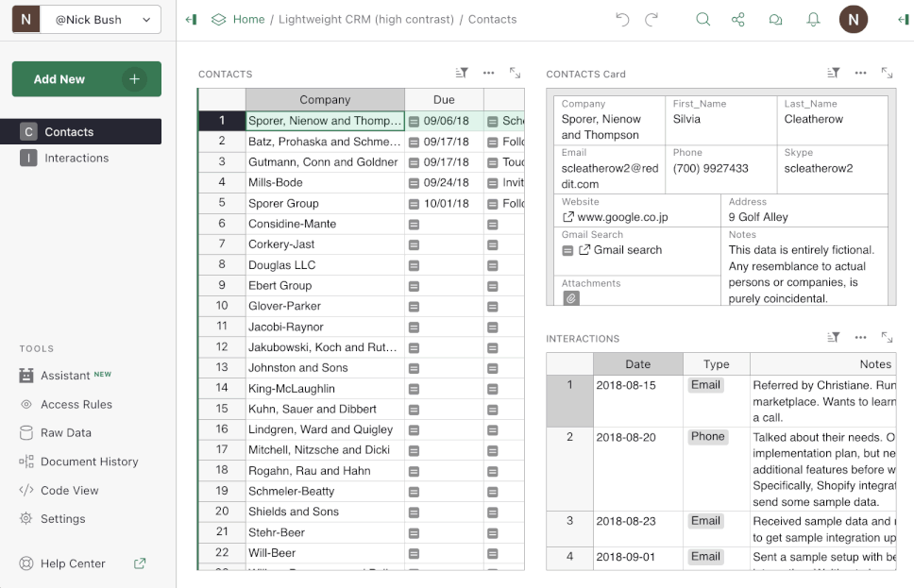Open the Contacts table three-dot menu
Image resolution: width=914 pixels, height=588 pixels.
(488, 73)
